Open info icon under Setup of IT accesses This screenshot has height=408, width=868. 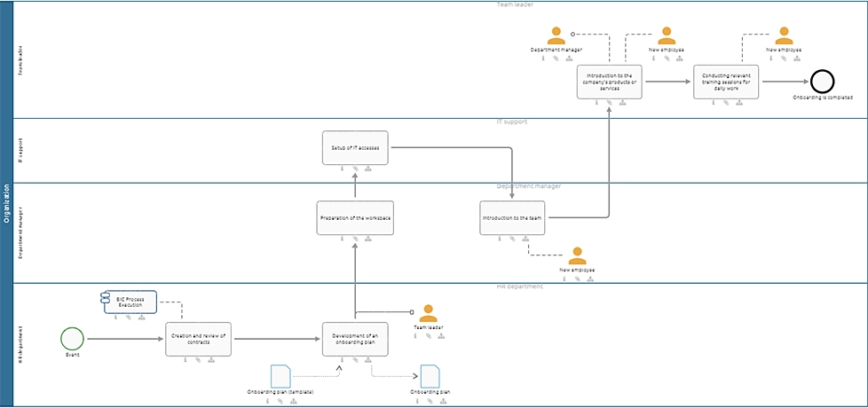(x=342, y=168)
